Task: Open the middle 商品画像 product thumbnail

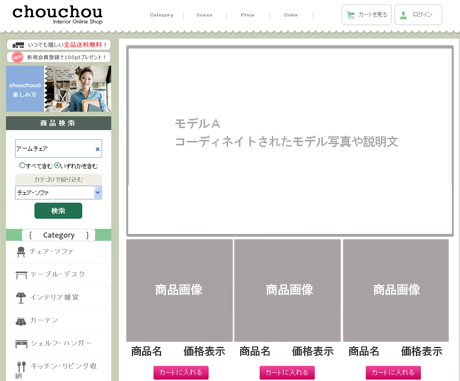Action: tap(287, 290)
